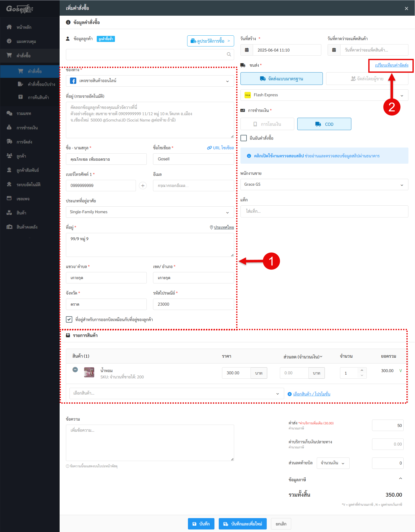The width and height of the screenshot is (415, 532).
Task: Click the perfume product thumbnail
Action: (89, 372)
